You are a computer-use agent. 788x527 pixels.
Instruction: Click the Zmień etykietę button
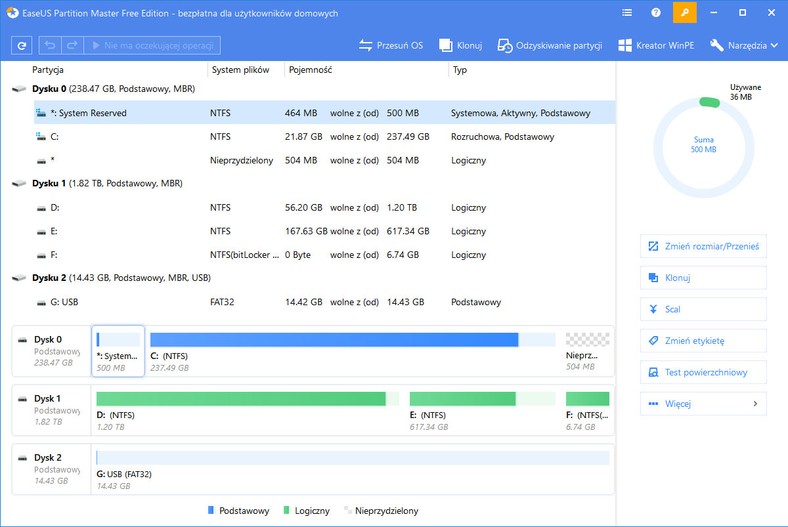(703, 341)
